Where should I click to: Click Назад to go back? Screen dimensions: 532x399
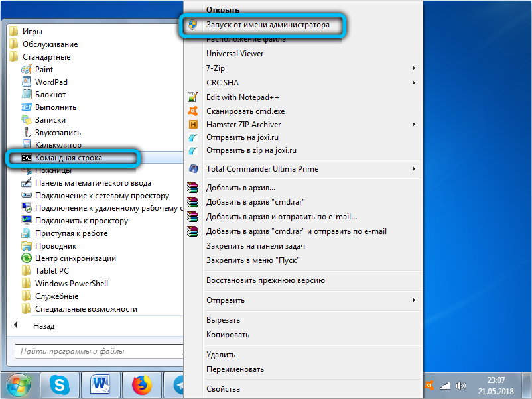(x=42, y=326)
